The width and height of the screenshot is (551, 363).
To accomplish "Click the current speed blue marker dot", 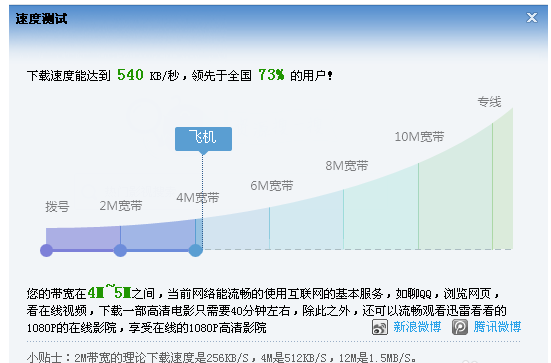I will click(196, 251).
